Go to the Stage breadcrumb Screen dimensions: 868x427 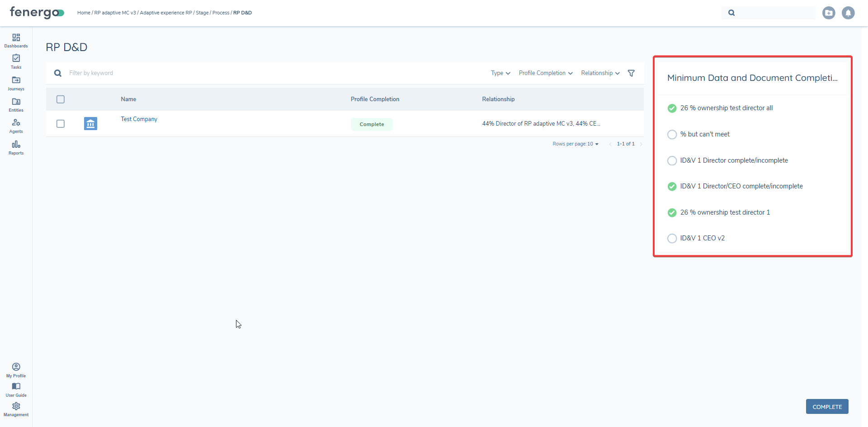pos(202,13)
